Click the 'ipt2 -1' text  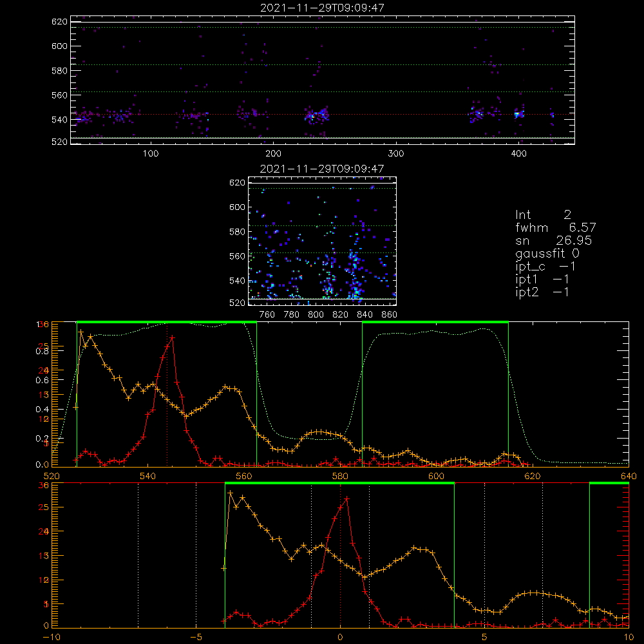(x=542, y=292)
